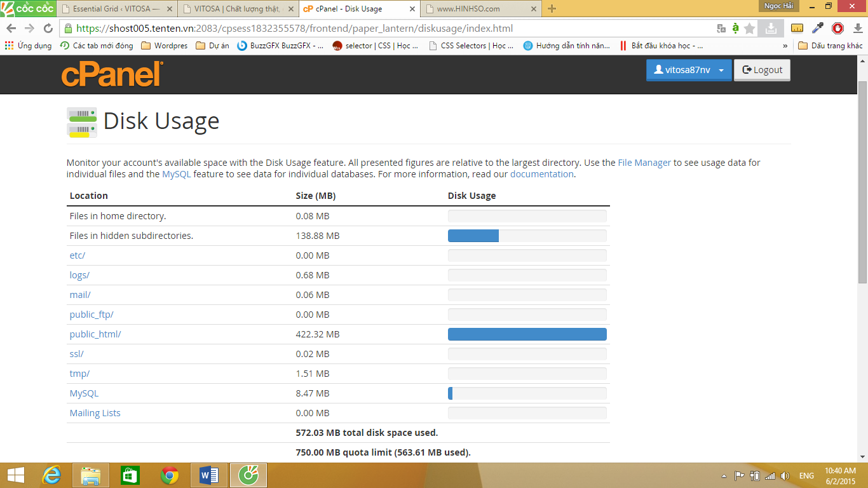Click the Cốc Cốc taskbar icon
The width and height of the screenshot is (868, 488).
(248, 475)
